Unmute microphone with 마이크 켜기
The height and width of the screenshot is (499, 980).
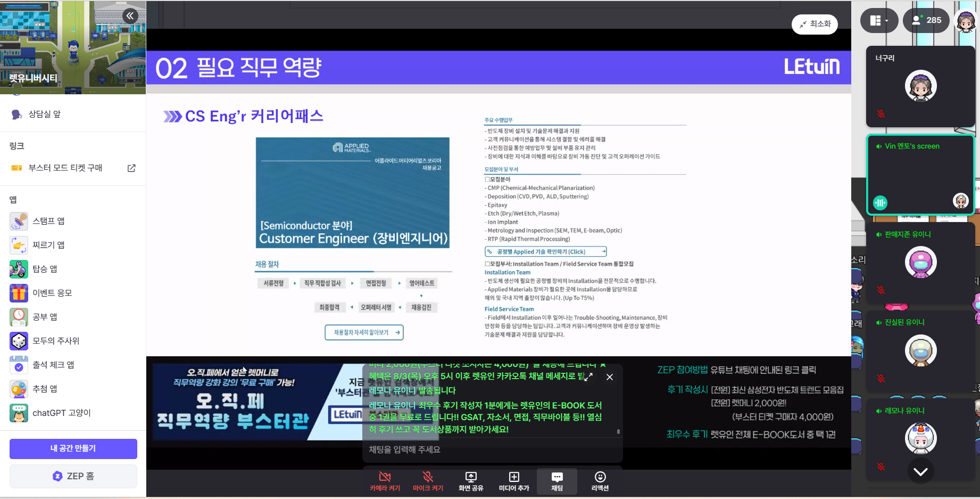tap(428, 481)
